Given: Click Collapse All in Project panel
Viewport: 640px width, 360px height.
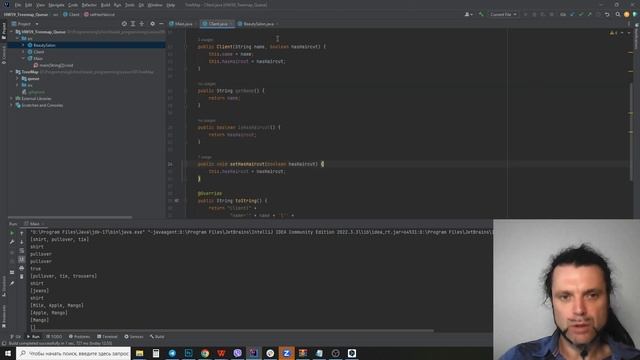Looking at the screenshot, I should (142, 24).
